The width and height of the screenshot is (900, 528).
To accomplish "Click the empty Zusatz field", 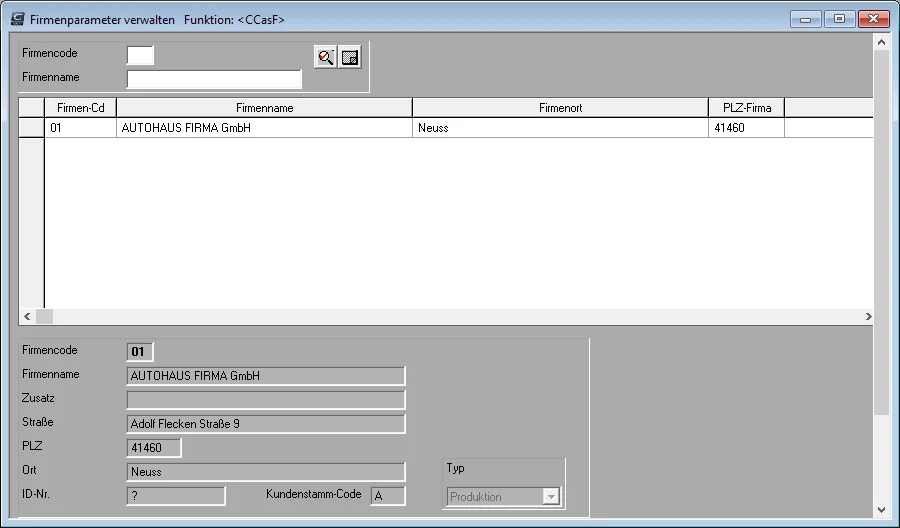I will tap(266, 399).
